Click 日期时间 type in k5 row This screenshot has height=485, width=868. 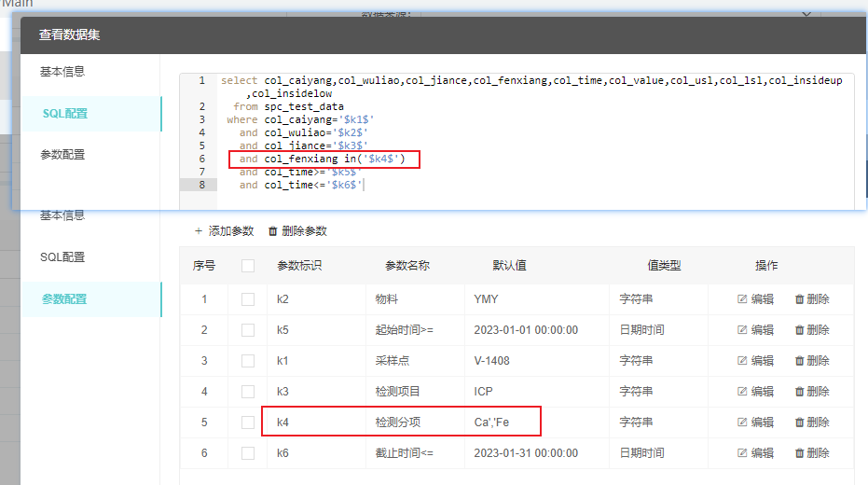[x=641, y=330]
